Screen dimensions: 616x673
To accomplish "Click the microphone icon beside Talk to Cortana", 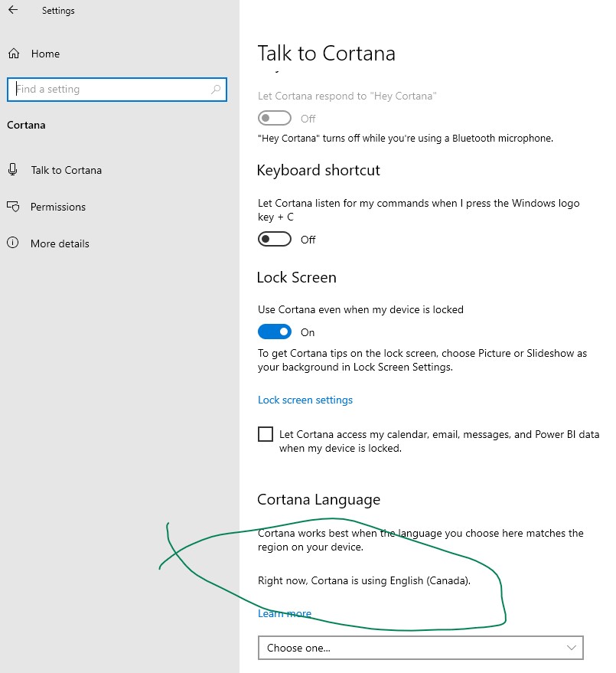I will 13,169.
